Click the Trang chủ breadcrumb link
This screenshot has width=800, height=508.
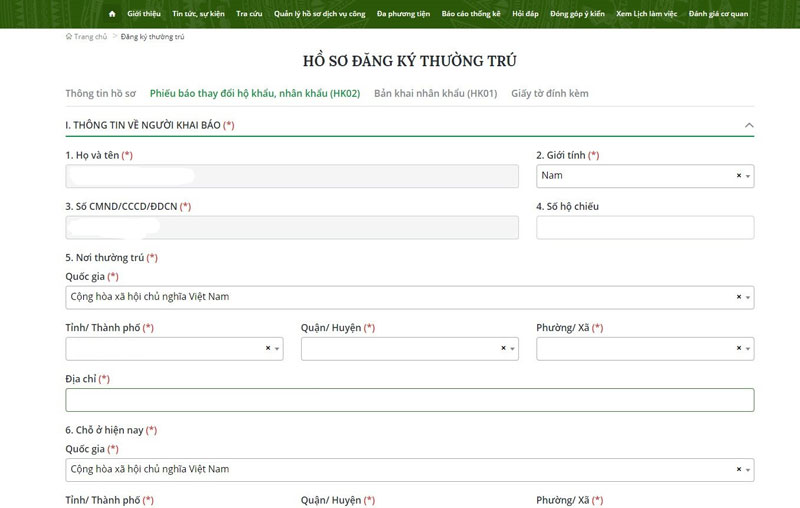pos(90,37)
